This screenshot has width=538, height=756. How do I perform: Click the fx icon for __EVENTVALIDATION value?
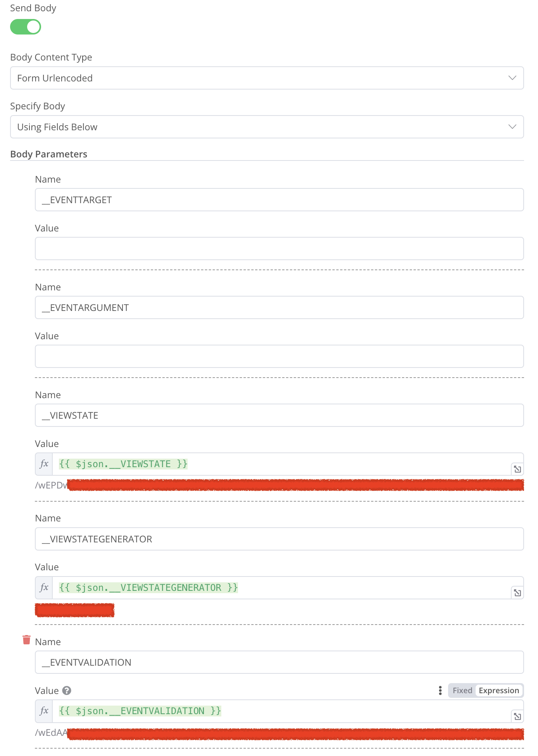tap(44, 711)
